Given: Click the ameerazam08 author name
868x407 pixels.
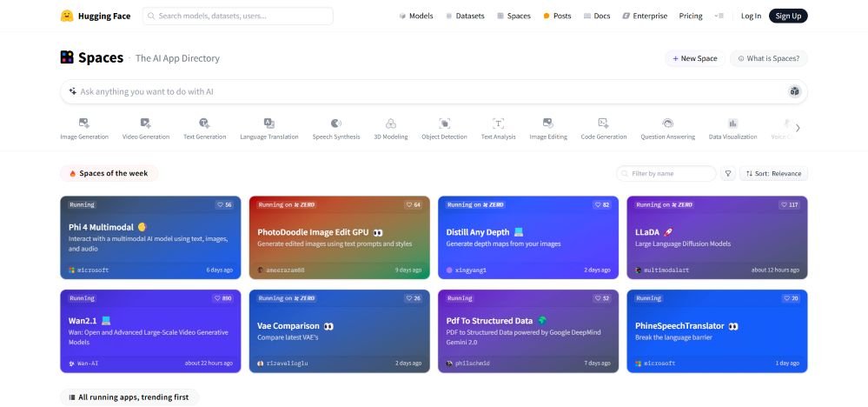Looking at the screenshot, I should pyautogui.click(x=285, y=270).
